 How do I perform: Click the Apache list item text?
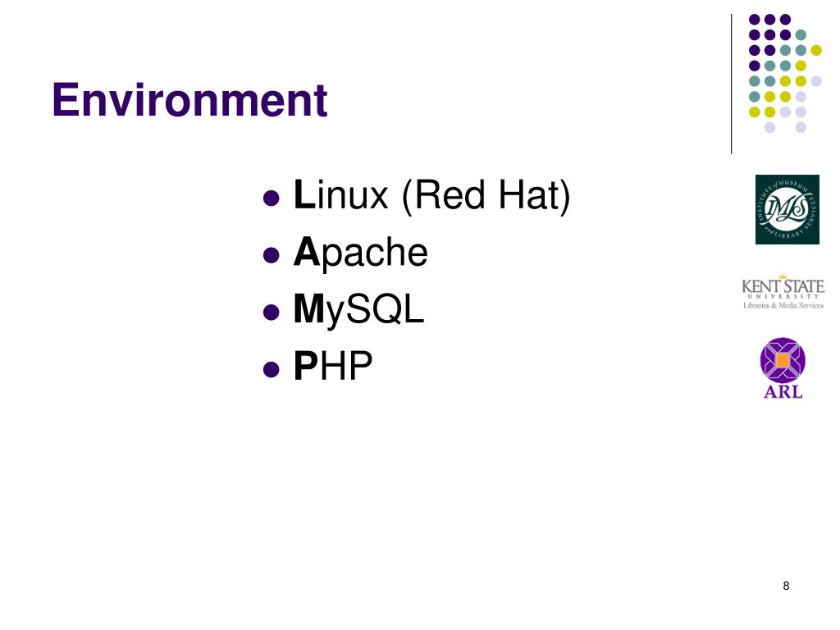[x=361, y=253]
